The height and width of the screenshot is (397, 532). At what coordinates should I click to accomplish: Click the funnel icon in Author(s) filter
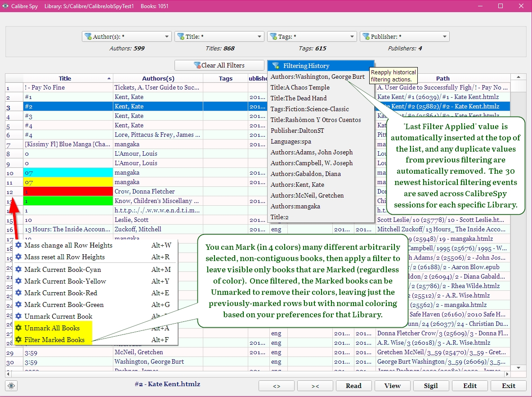(88, 37)
